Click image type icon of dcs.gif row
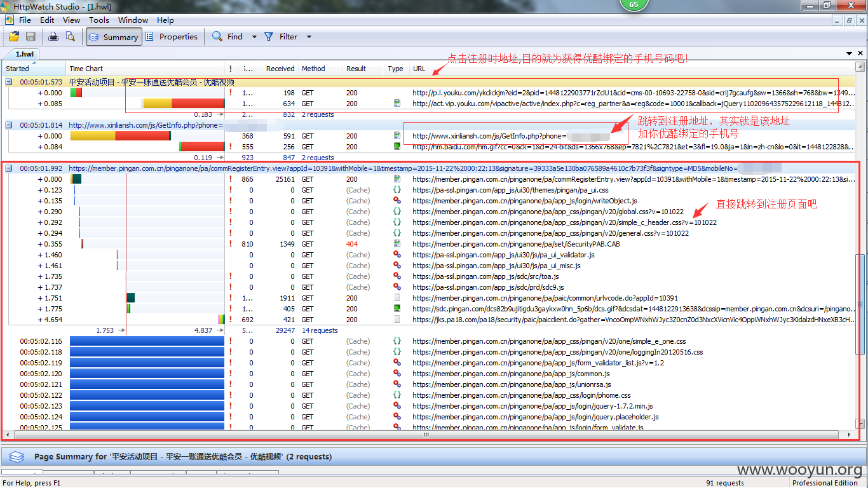This screenshot has width=868, height=488. click(x=397, y=309)
